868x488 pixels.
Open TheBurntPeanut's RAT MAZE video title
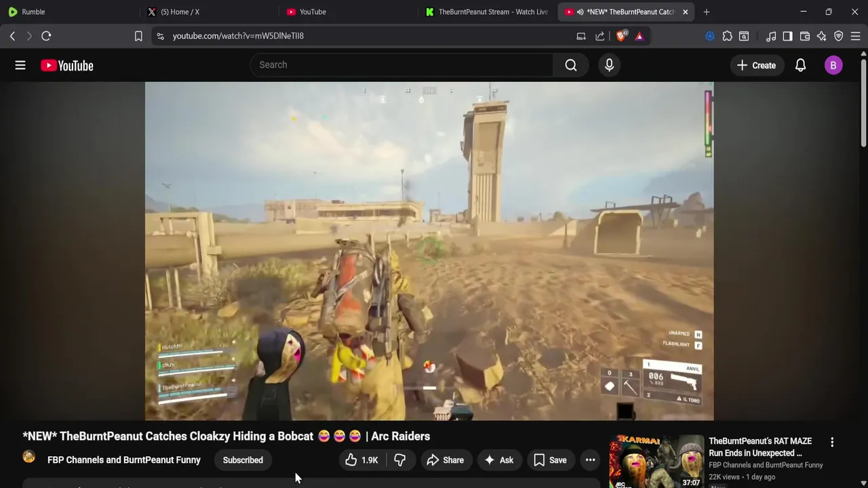(760, 447)
